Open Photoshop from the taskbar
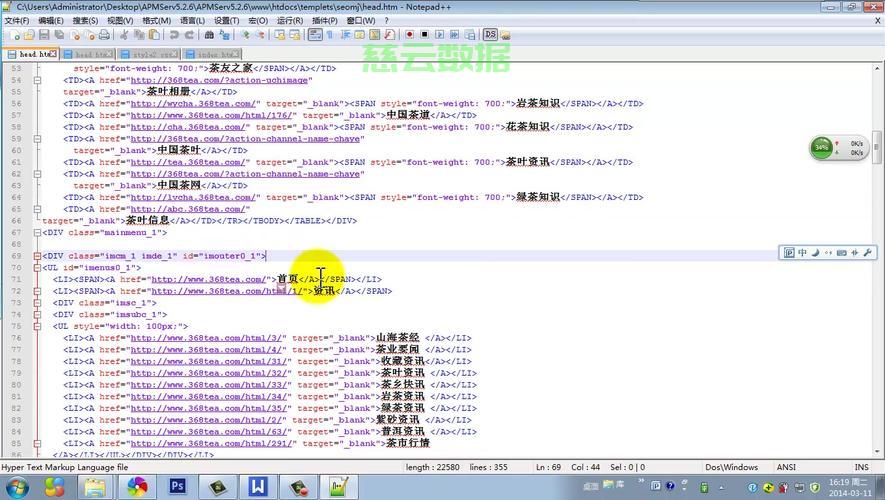The image size is (885, 500). [x=177, y=486]
